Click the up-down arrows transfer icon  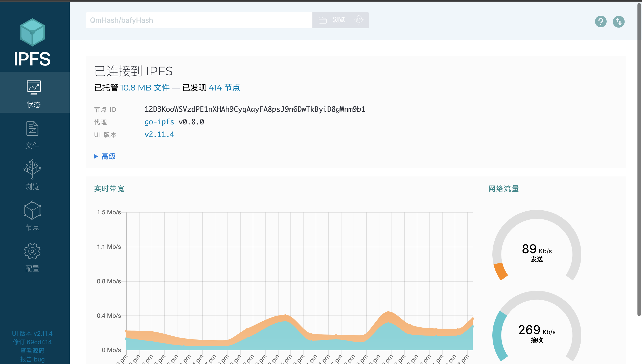[619, 21]
